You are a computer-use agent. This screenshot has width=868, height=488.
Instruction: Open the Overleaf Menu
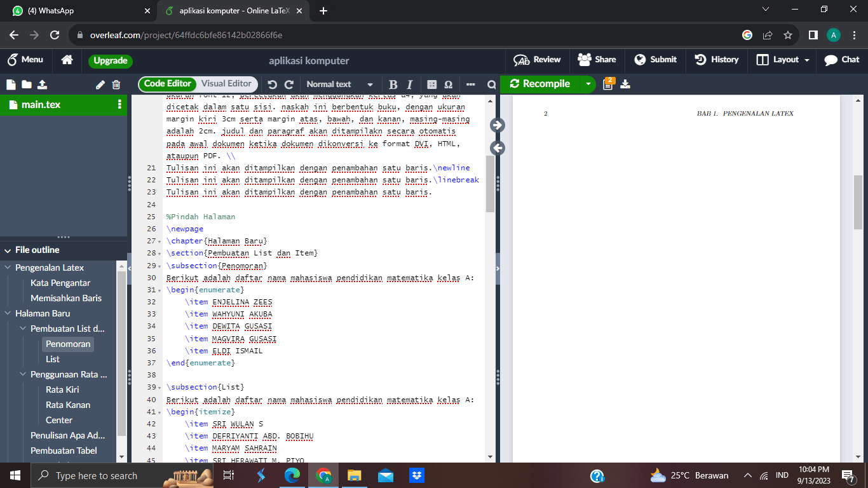(25, 60)
